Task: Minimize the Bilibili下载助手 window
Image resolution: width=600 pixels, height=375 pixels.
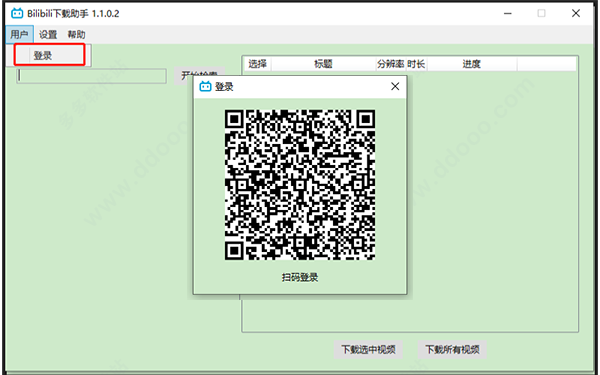Action: (x=508, y=13)
